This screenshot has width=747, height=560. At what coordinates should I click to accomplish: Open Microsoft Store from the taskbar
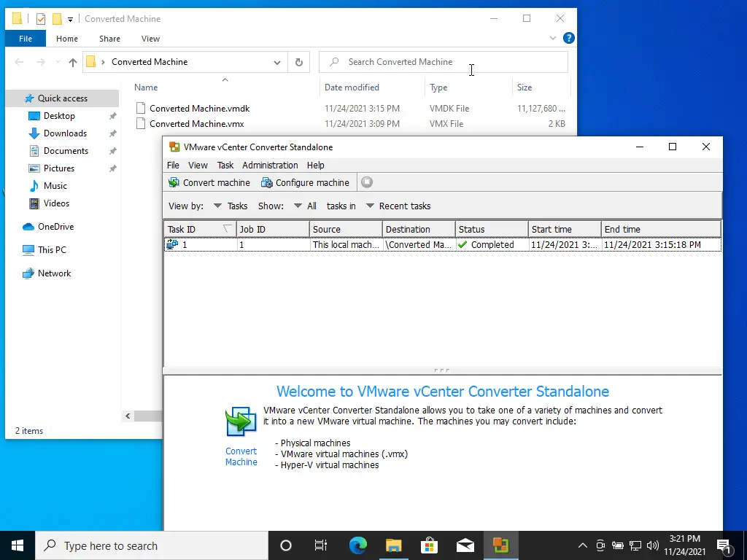(429, 545)
